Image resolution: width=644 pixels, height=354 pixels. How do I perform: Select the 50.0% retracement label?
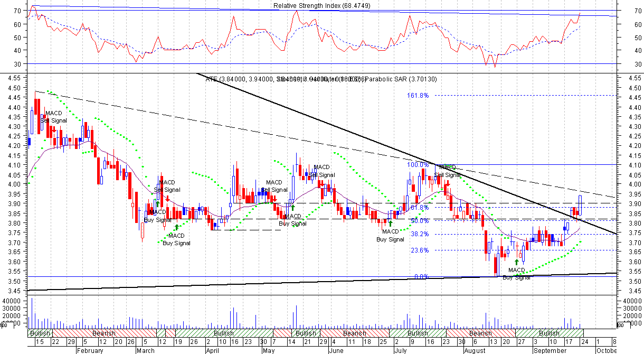(419, 221)
